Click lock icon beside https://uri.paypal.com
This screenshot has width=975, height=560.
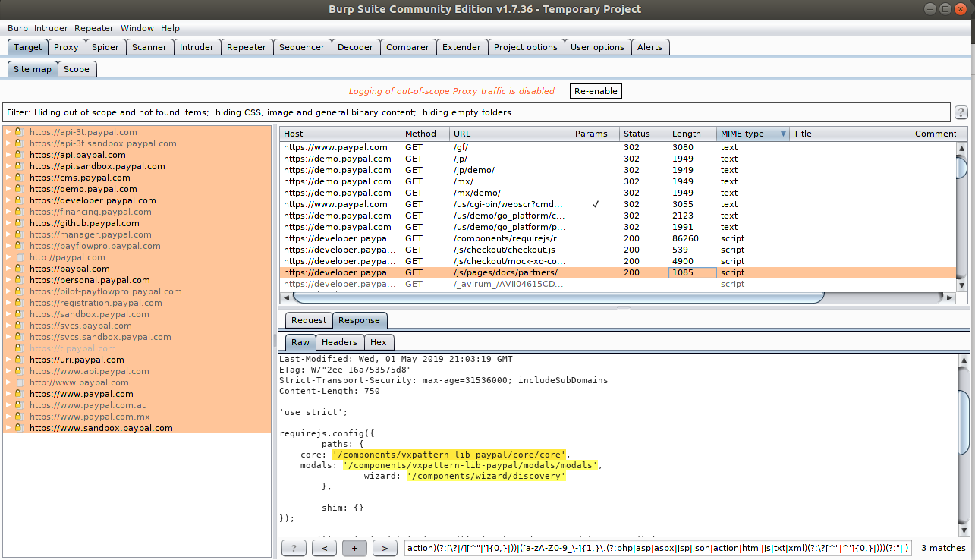tap(20, 360)
